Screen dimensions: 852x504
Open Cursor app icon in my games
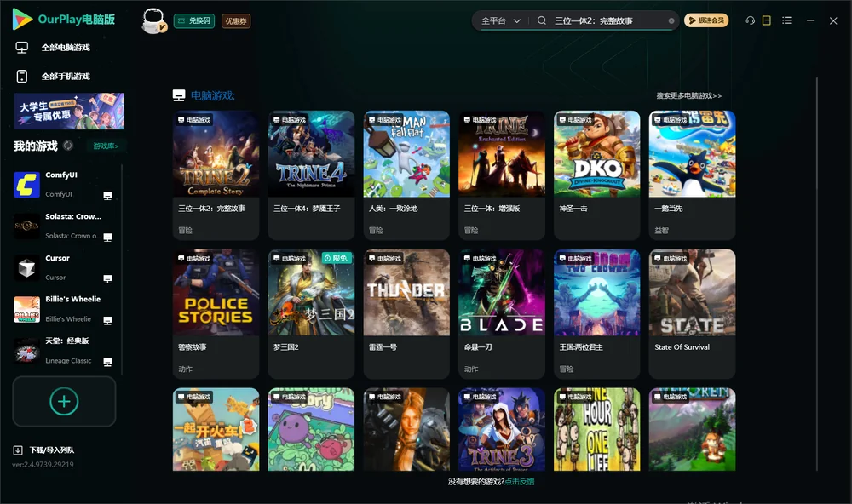click(x=26, y=267)
